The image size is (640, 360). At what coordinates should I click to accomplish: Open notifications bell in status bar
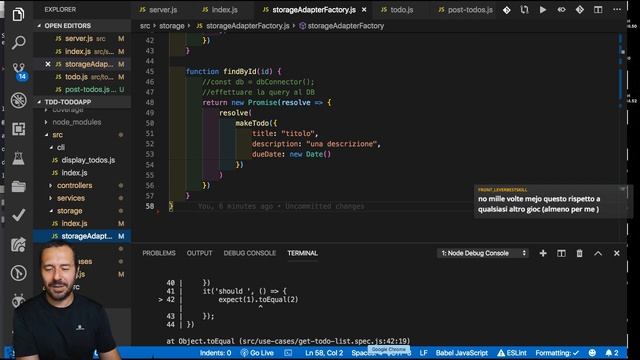coord(612,353)
